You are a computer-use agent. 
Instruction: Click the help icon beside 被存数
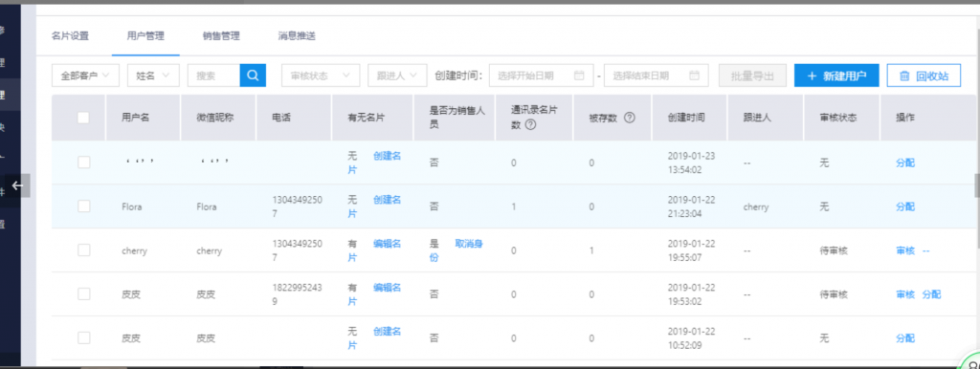(630, 118)
